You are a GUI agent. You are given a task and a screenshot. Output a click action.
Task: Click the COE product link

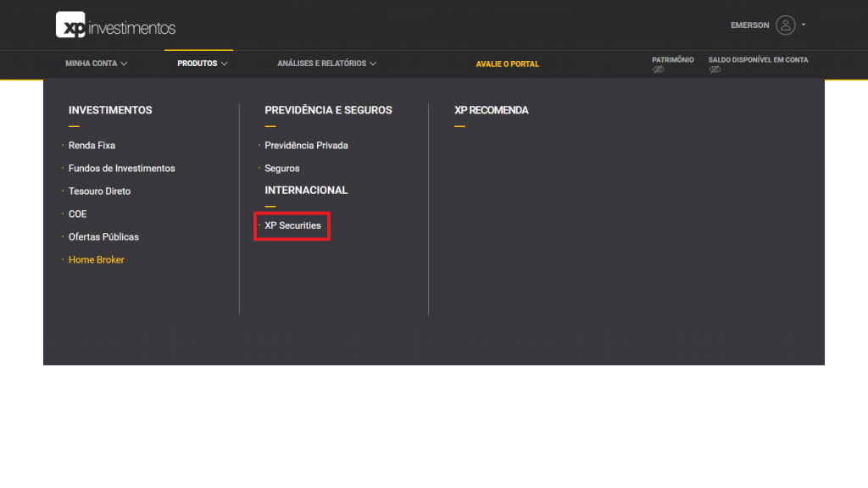(77, 213)
